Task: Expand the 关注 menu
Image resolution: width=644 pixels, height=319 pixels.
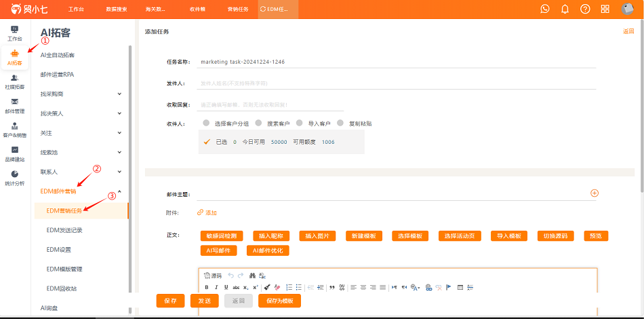Action: click(119, 133)
